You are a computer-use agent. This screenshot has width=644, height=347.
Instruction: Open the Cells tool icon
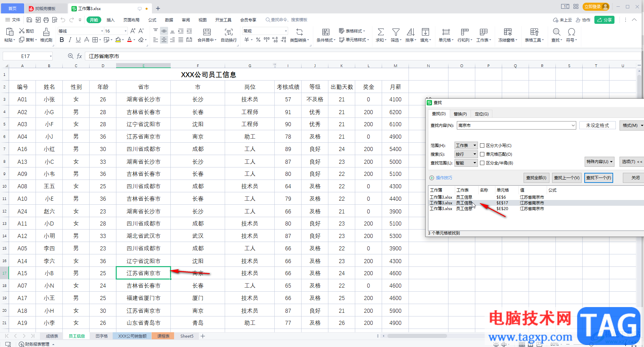pos(446,32)
